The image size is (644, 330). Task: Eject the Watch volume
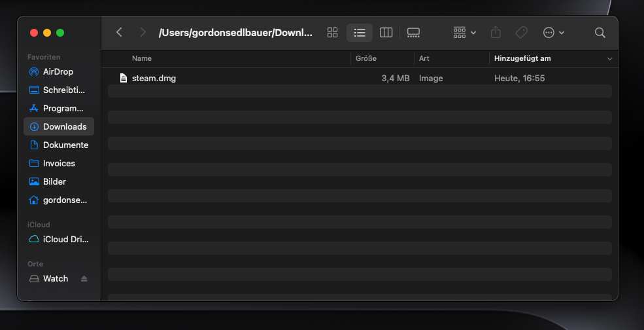[x=84, y=278]
